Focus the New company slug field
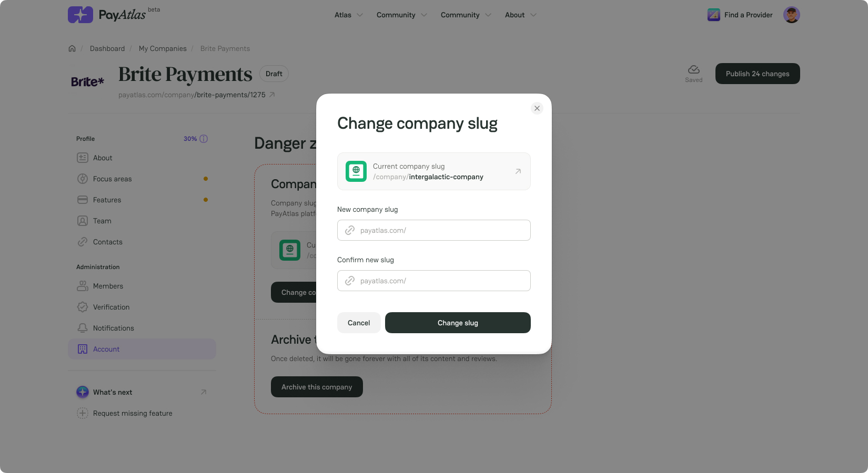 434,230
